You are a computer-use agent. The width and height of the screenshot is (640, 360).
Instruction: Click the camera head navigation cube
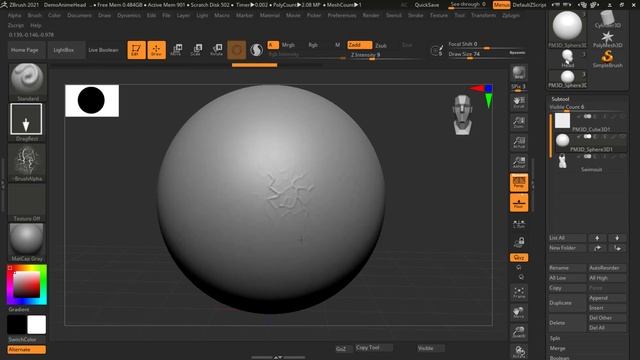[x=463, y=115]
